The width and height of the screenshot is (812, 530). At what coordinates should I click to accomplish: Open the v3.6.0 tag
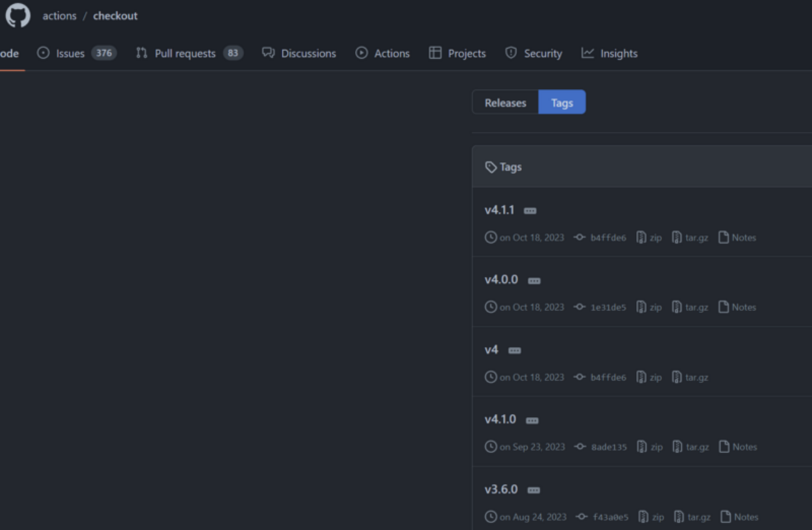coord(502,489)
